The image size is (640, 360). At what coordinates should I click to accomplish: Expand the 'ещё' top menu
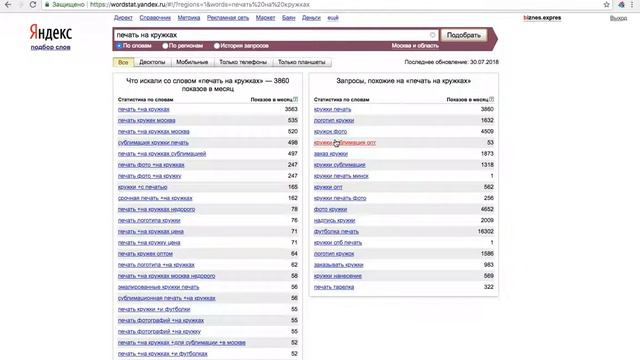pyautogui.click(x=333, y=18)
